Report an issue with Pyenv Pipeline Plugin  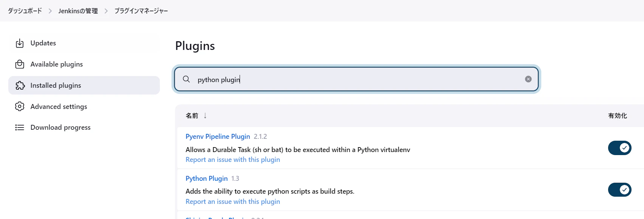coord(233,160)
